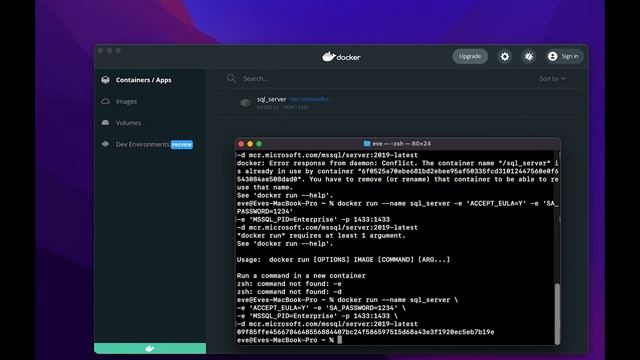Click the terminal prompt cursor on the last line
This screenshot has height=360, width=640.
coord(340,340)
